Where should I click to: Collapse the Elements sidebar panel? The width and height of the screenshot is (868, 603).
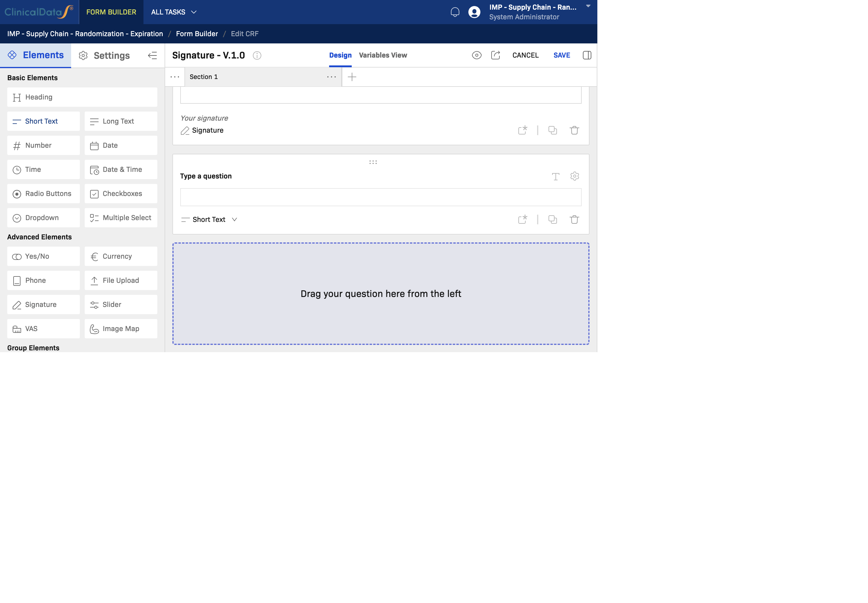click(153, 55)
